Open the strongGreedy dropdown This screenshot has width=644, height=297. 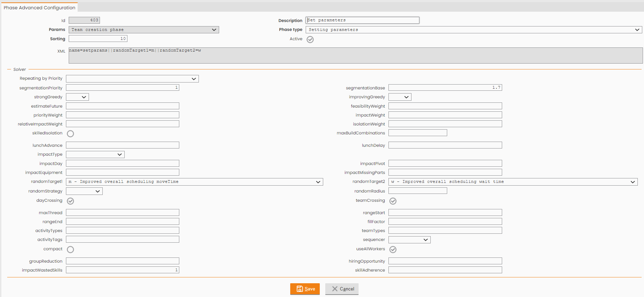(77, 97)
